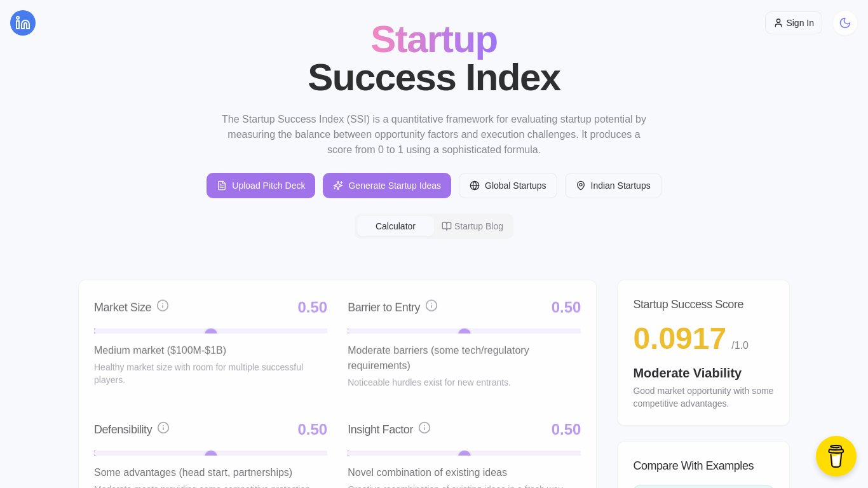This screenshot has height=488, width=868.
Task: Show Defensibility info icon
Action: click(x=163, y=428)
